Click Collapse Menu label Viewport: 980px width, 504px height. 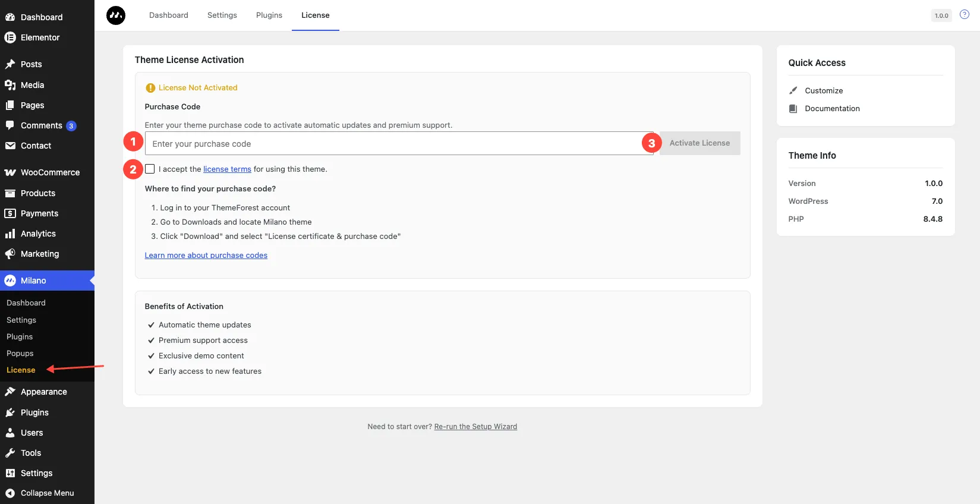click(x=48, y=493)
